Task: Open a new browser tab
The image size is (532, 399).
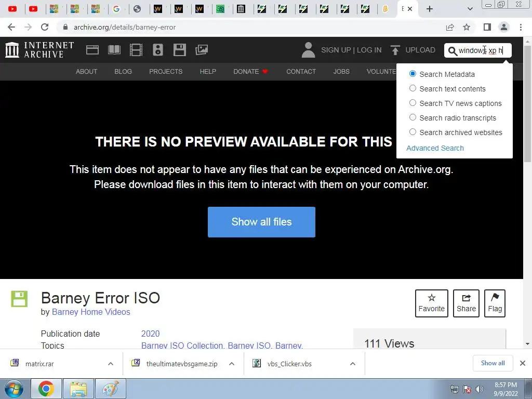Action: 430,9
